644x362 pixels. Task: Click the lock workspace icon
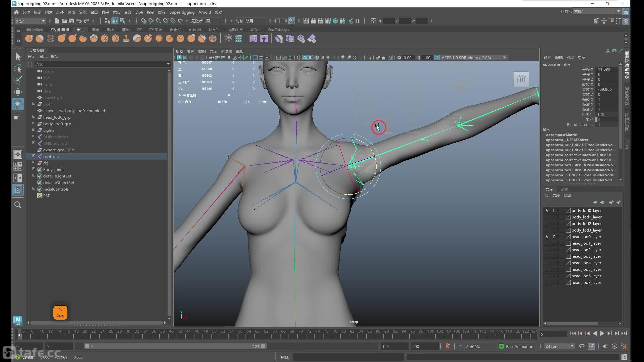[626, 12]
